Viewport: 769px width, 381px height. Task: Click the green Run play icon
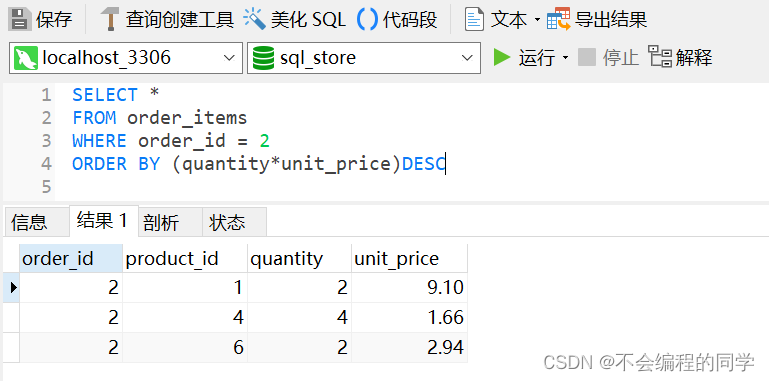point(501,57)
